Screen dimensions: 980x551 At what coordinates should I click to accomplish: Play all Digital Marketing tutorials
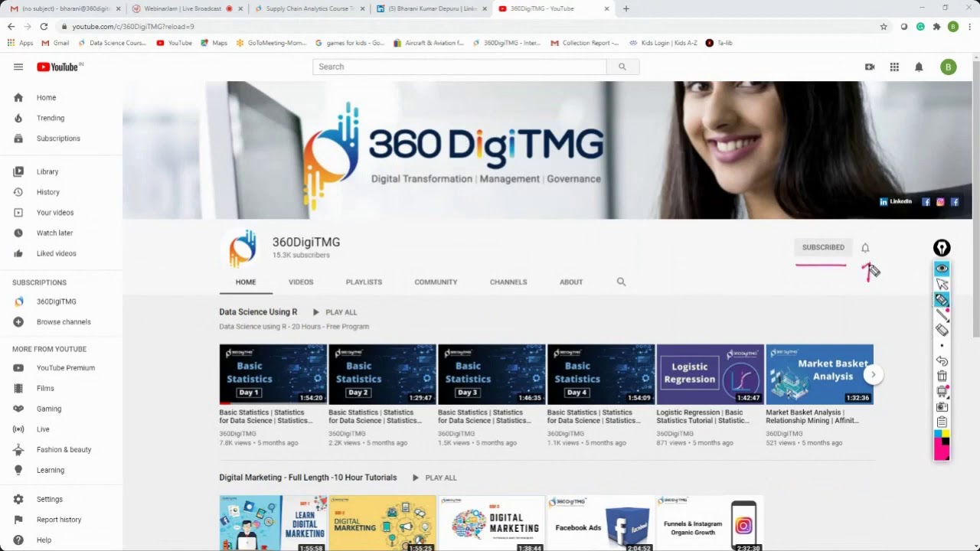pos(434,478)
